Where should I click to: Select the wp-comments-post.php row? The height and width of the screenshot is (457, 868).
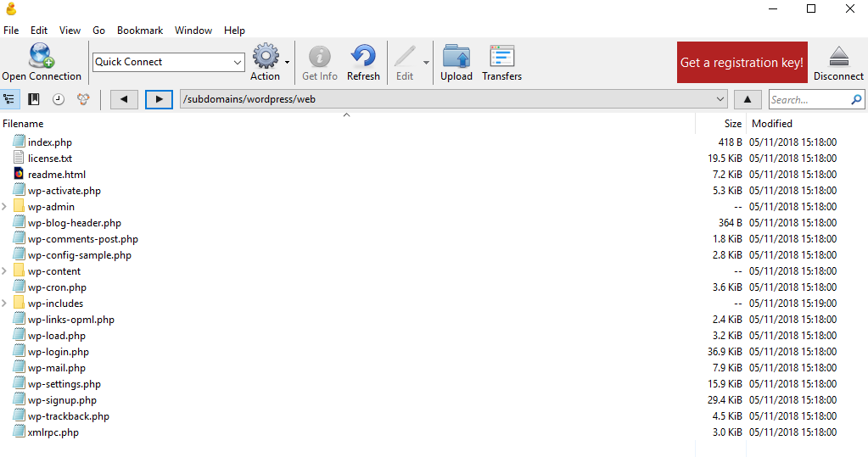[434, 238]
